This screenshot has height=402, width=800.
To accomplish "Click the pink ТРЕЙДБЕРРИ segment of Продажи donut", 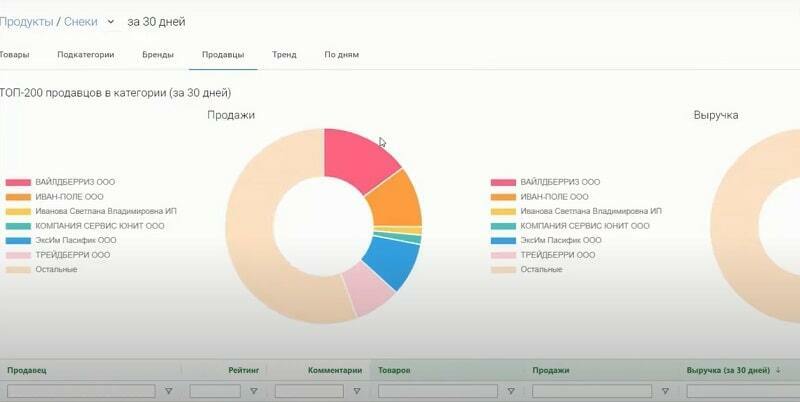I will pyautogui.click(x=366, y=291).
